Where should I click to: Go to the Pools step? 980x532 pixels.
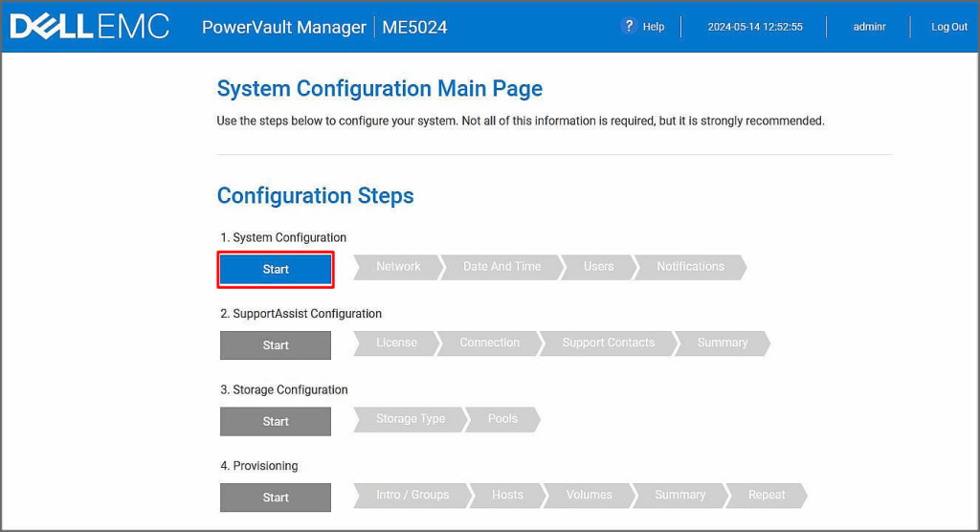[502, 419]
